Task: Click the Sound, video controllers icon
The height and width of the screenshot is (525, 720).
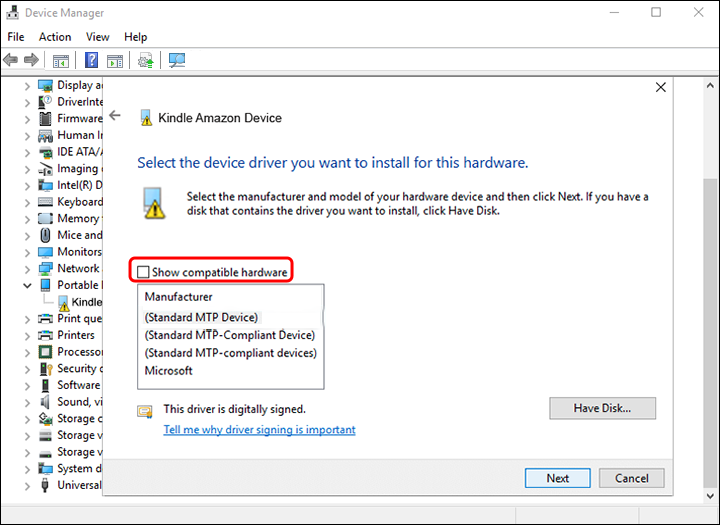Action: 45,402
